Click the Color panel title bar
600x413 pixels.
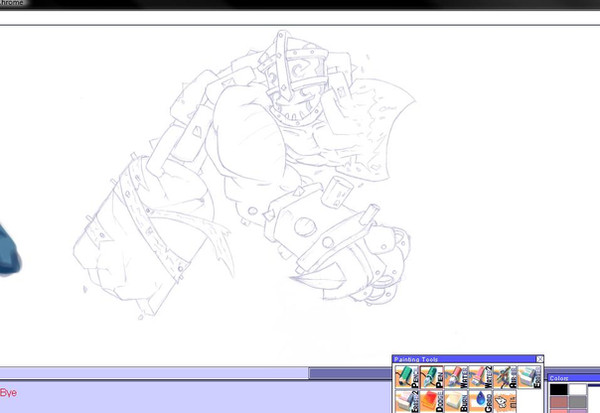pos(573,378)
